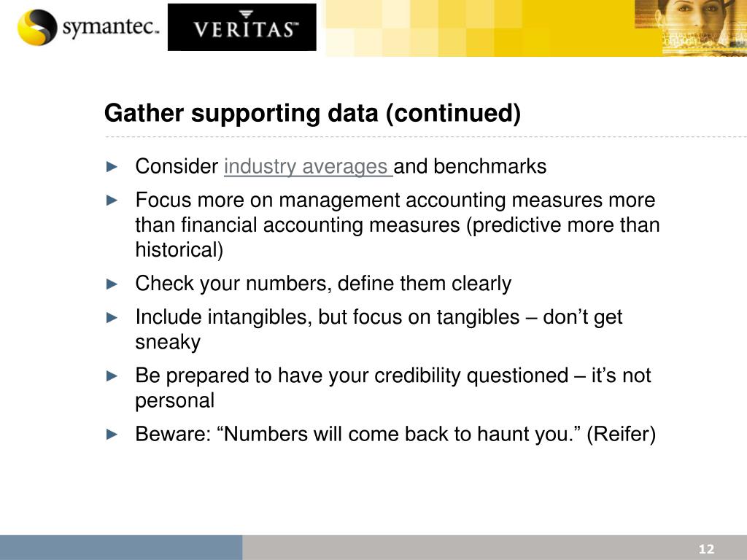Click the Symantec wordmark text
Image resolution: width=747 pixels, height=560 pixels.
(x=110, y=27)
